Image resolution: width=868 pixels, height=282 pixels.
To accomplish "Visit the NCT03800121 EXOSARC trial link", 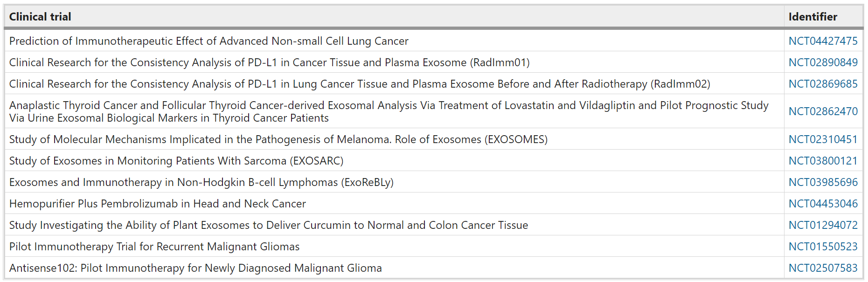I will coord(823,161).
